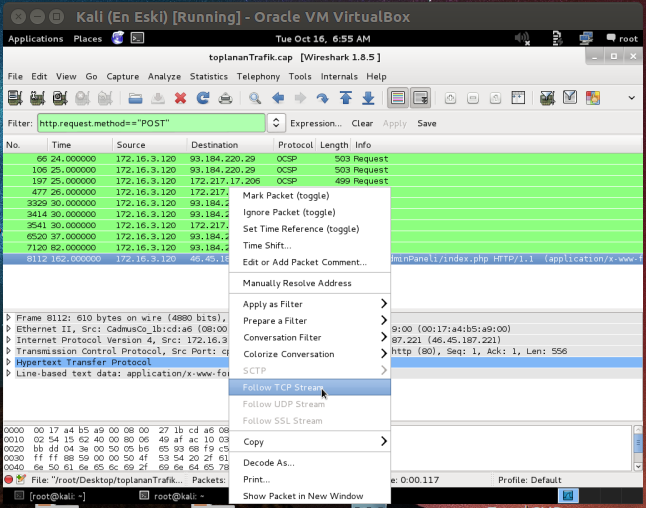Click the display filter input field
The image size is (646, 508).
click(x=151, y=123)
